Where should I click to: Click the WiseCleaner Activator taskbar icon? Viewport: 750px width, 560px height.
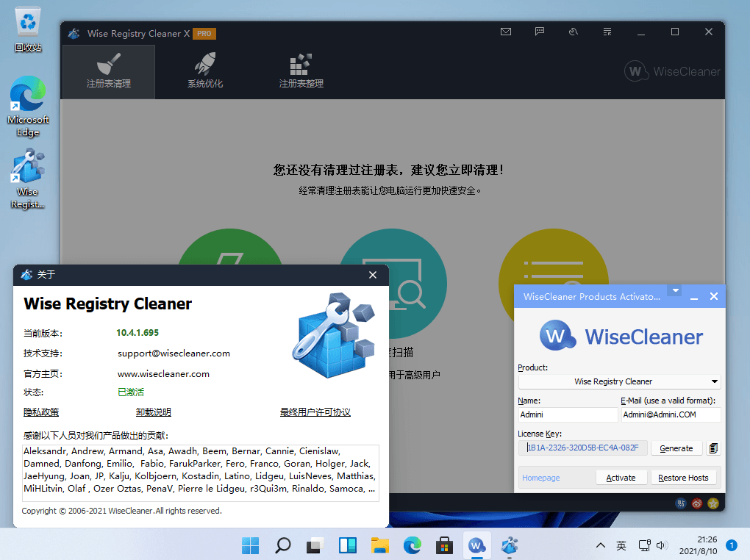point(477,545)
